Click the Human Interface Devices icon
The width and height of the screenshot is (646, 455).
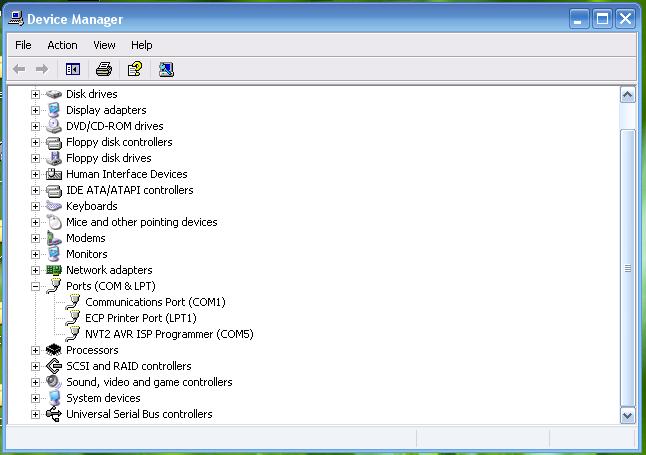pos(54,174)
